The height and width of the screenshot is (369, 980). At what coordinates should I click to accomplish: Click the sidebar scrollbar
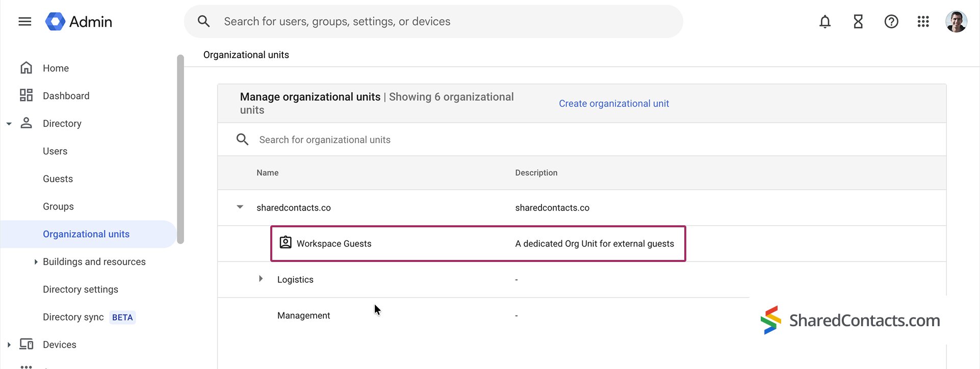pos(180,149)
